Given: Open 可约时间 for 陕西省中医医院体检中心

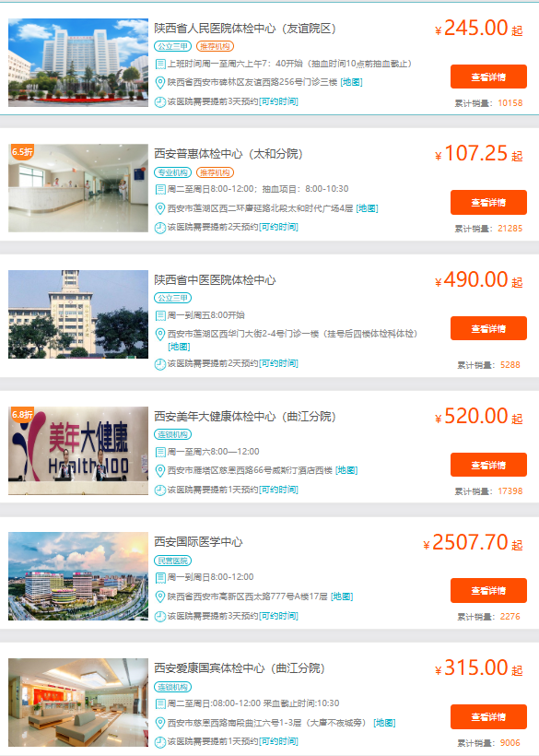Looking at the screenshot, I should [278, 363].
